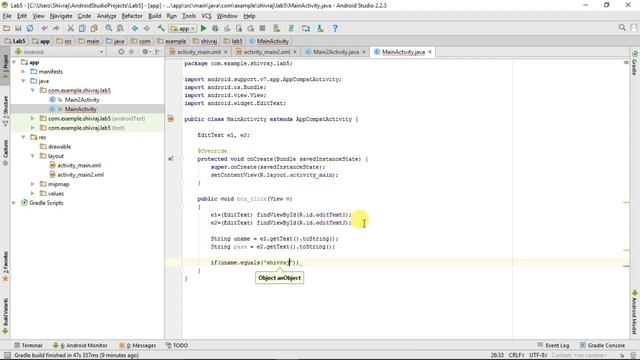The image size is (640, 360).
Task: Expand com.example.shivraj.lab5 androidTest package
Action: click(33, 118)
